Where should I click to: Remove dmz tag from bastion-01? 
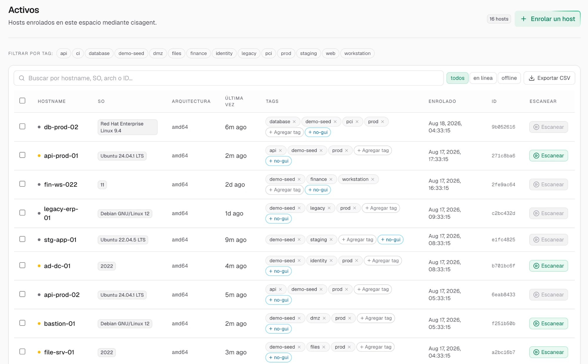(x=324, y=318)
